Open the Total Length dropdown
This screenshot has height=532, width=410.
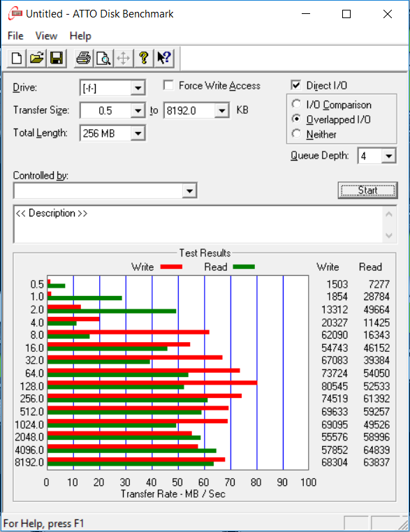pos(138,133)
